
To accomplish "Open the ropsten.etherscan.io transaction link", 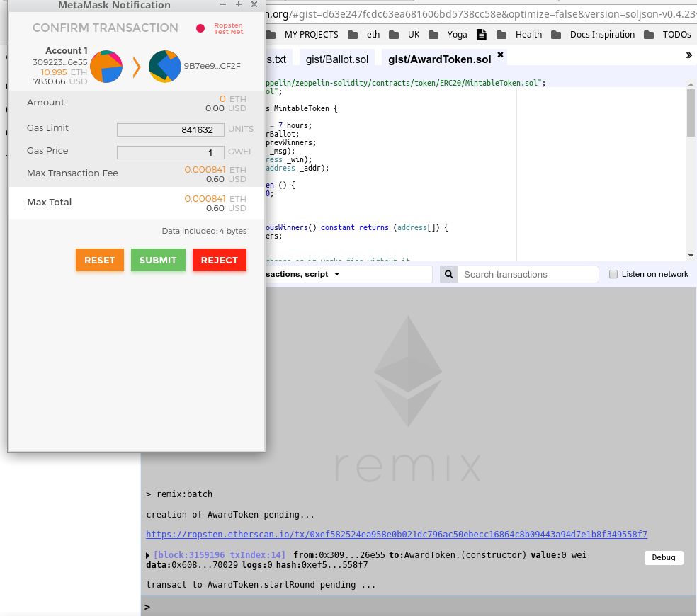I will click(x=397, y=535).
